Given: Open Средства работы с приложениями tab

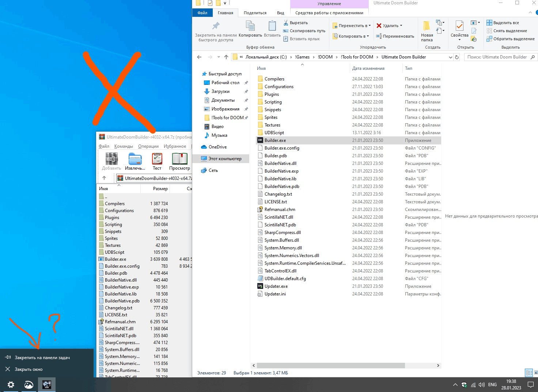Looking at the screenshot, I should 329,13.
